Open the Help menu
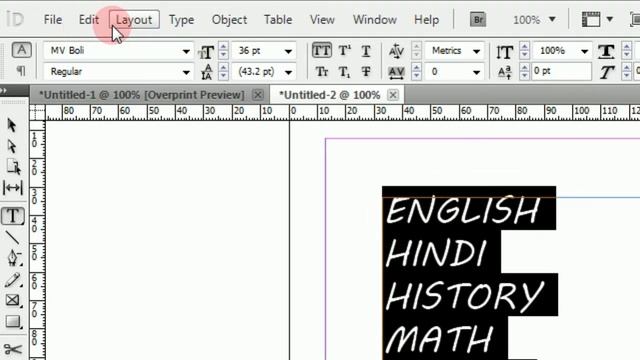Image resolution: width=640 pixels, height=360 pixels. [426, 20]
